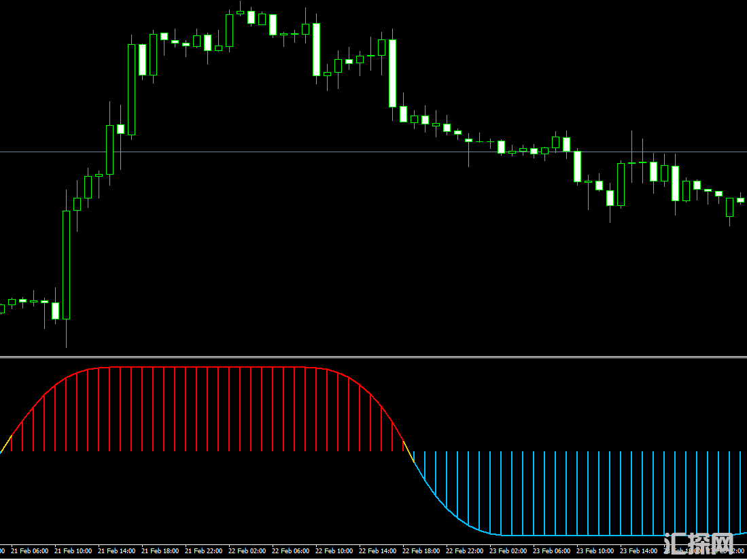Click the long white candle near 22 Feb 10:00
Viewport: 747px width, 560px height.
point(316,49)
